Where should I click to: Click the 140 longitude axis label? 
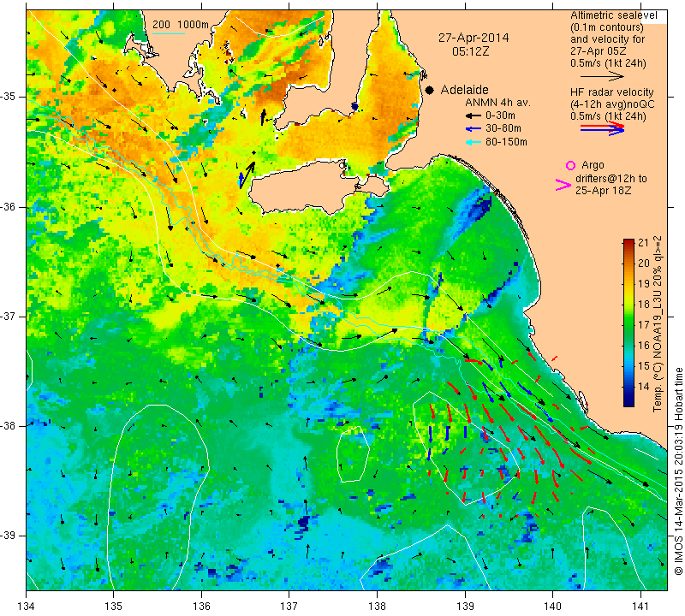(552, 607)
